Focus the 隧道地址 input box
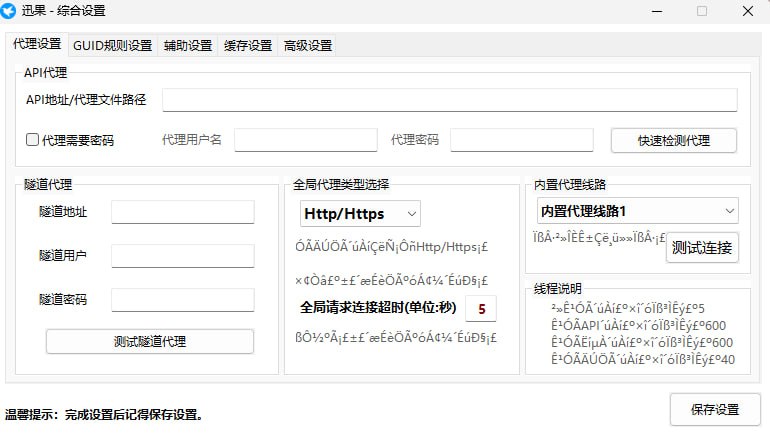This screenshot has height=440, width=770. click(x=183, y=212)
